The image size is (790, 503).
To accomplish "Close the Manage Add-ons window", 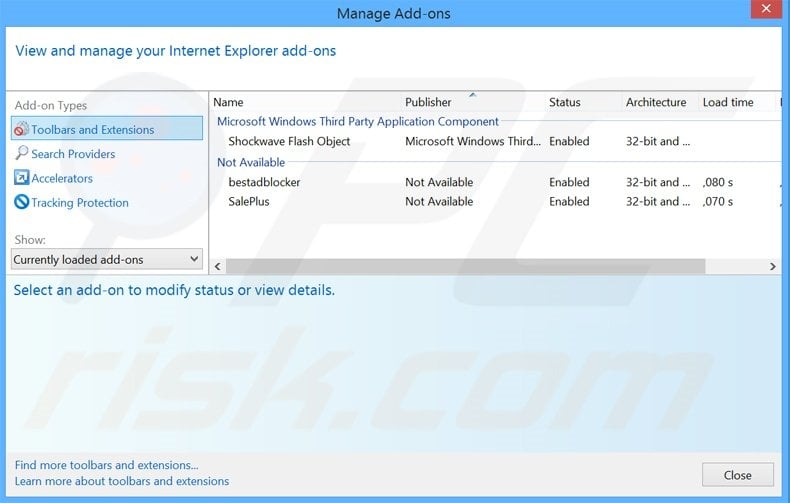I will coord(766,9).
